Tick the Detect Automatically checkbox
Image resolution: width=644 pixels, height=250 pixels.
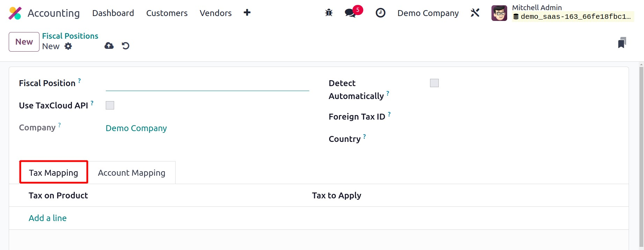click(x=434, y=83)
